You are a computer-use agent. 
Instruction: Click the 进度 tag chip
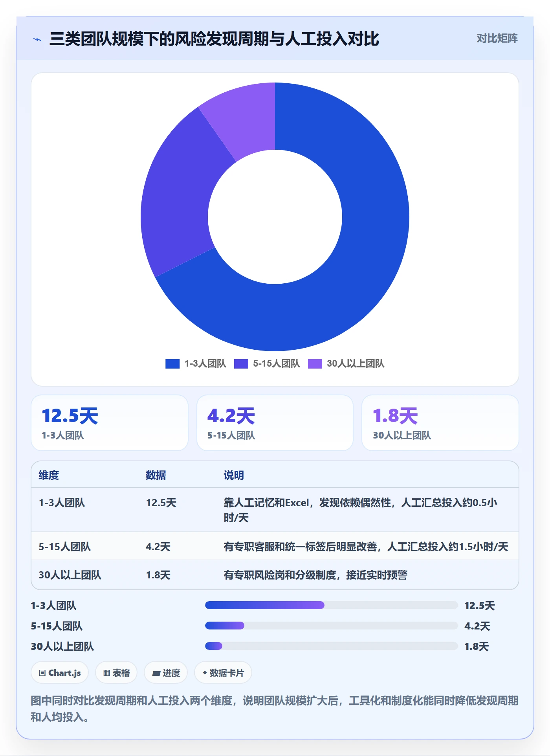pos(166,673)
